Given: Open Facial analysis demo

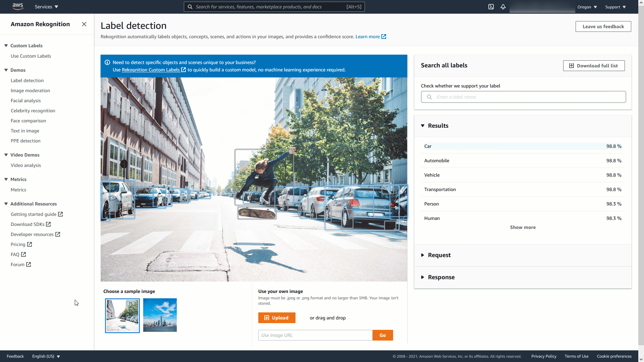Looking at the screenshot, I should coord(25,101).
